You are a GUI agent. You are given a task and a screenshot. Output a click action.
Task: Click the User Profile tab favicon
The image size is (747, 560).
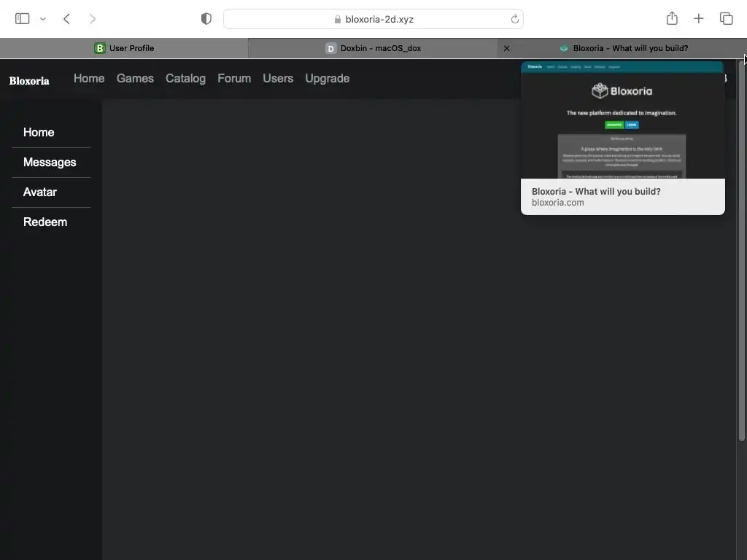[99, 48]
